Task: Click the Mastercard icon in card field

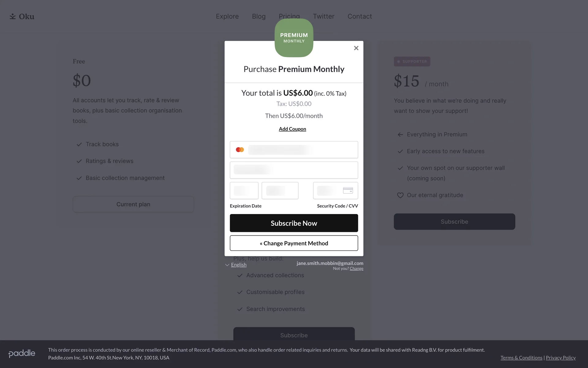Action: (240, 150)
